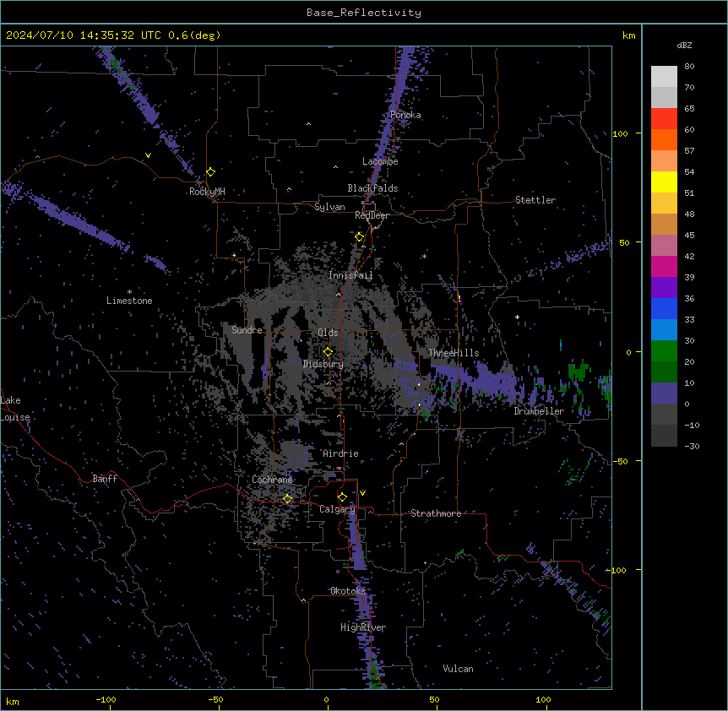Click the Sundre label

pyautogui.click(x=247, y=330)
